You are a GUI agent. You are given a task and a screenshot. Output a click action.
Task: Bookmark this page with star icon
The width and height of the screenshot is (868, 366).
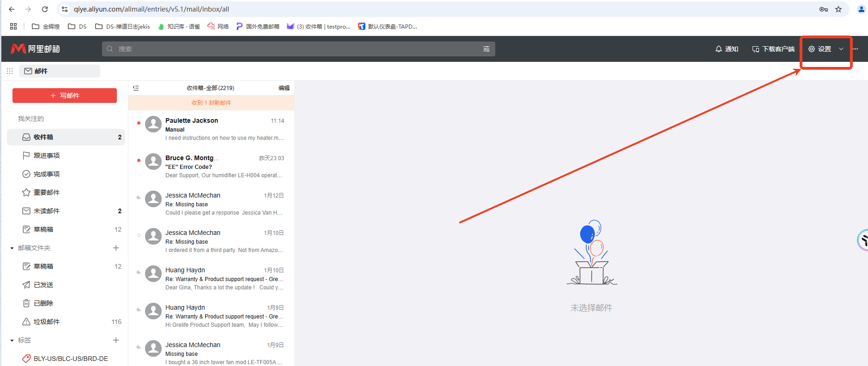(x=838, y=9)
